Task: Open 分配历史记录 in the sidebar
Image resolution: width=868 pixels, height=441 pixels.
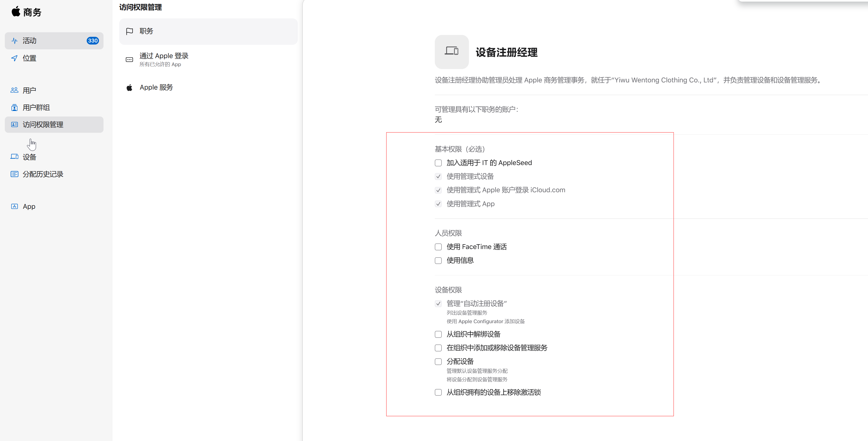Action: point(54,174)
